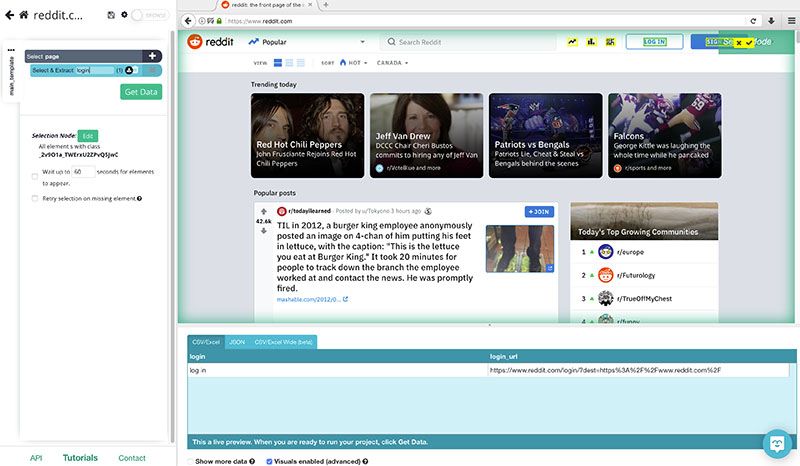Set the wait seconds value field
The image size is (800, 466).
pos(83,171)
